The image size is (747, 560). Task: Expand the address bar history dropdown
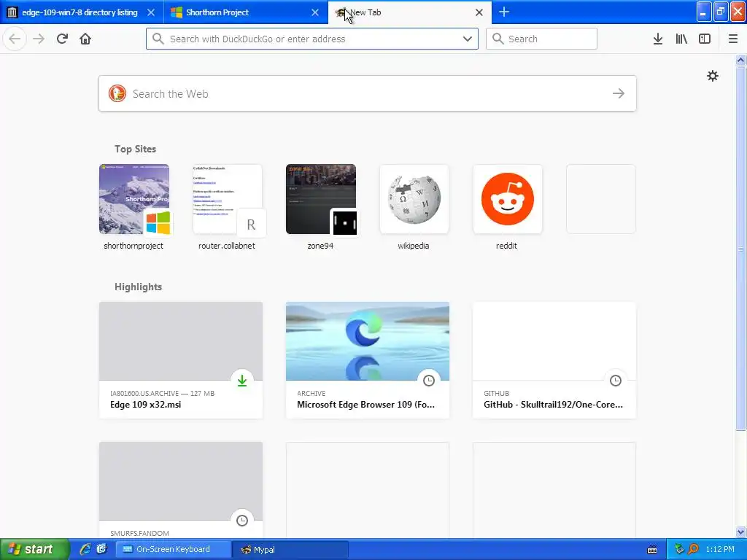[468, 39]
